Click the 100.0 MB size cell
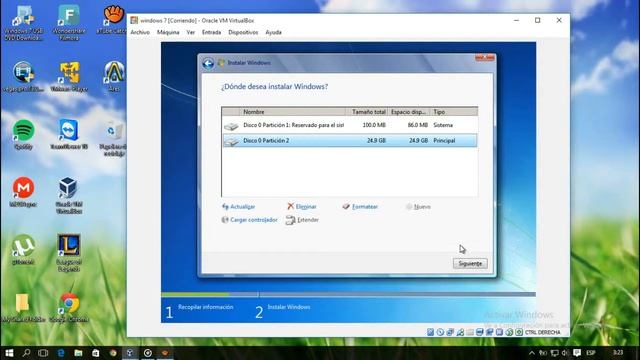This screenshot has width=640, height=360. pos(374,125)
